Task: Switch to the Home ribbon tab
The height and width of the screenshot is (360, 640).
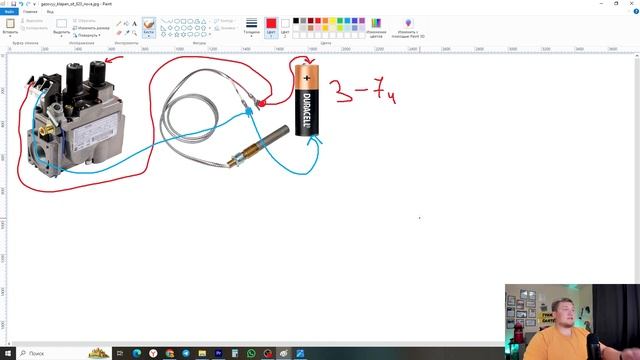Action: click(x=30, y=12)
